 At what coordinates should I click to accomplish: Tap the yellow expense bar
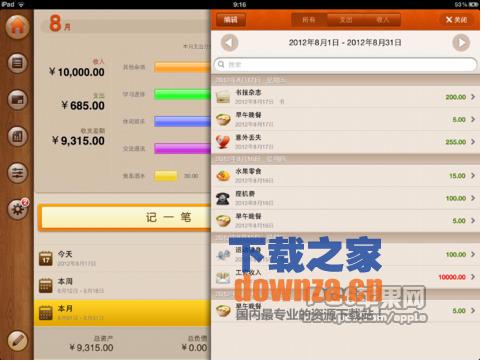(166, 176)
